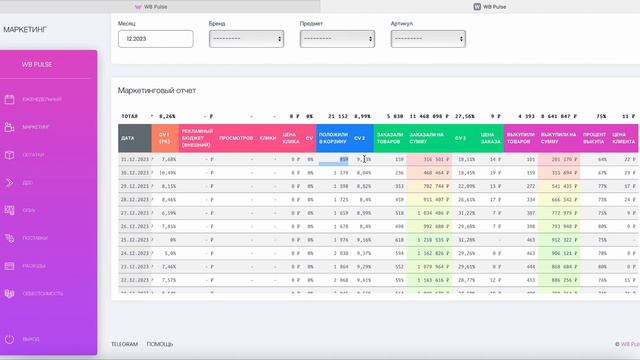Click the Маркетинговый отчет heading
Viewport: 640px width, 360px height.
tap(157, 91)
